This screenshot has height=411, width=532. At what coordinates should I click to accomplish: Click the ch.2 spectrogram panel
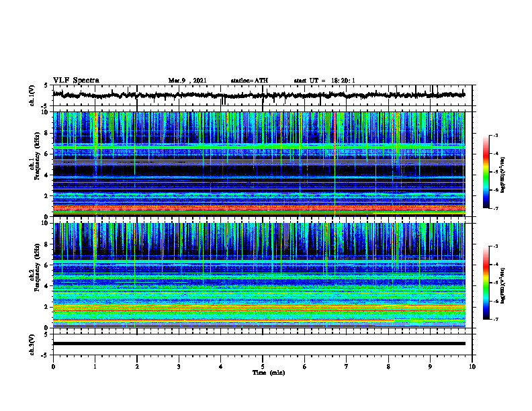coord(259,275)
